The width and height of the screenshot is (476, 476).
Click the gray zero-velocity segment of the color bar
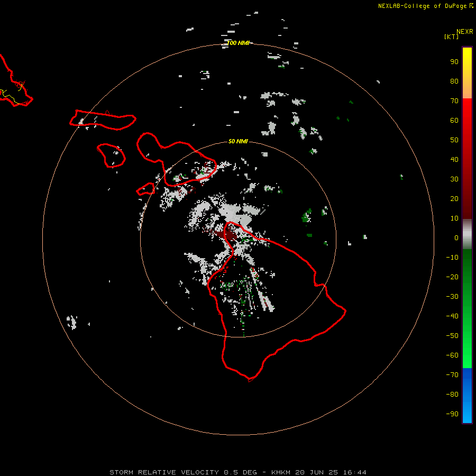[467, 234]
